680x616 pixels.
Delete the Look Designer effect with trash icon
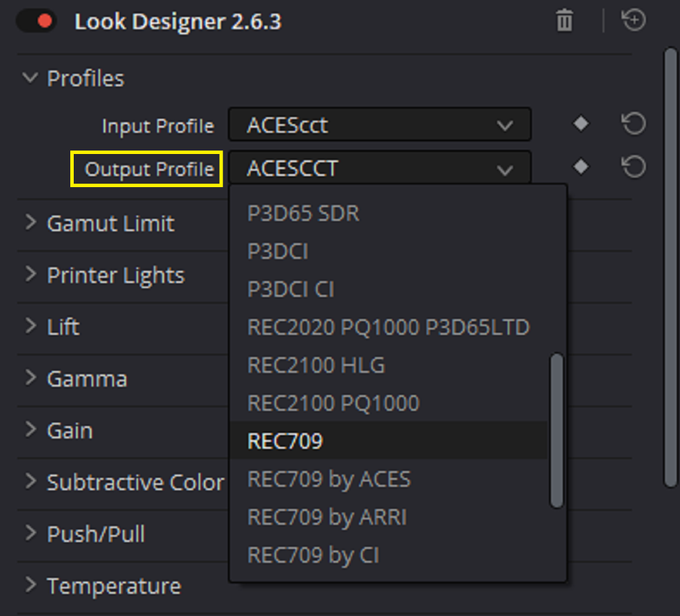pos(564,20)
